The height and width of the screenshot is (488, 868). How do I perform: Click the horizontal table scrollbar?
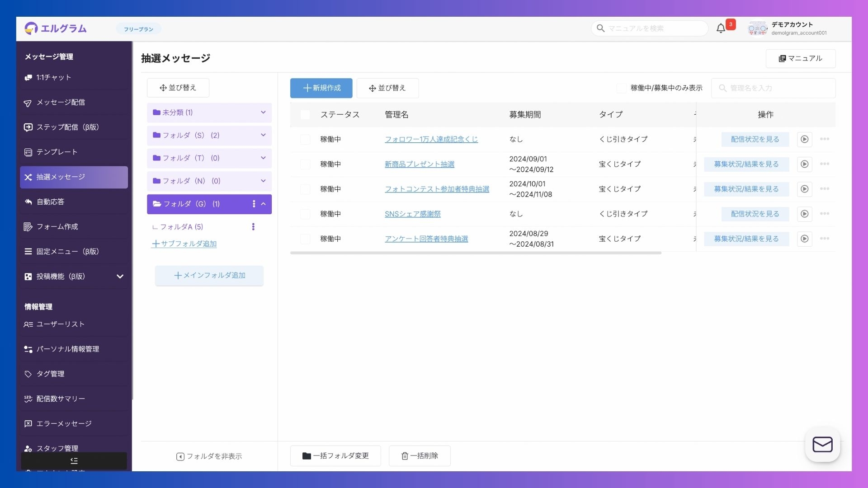475,253
